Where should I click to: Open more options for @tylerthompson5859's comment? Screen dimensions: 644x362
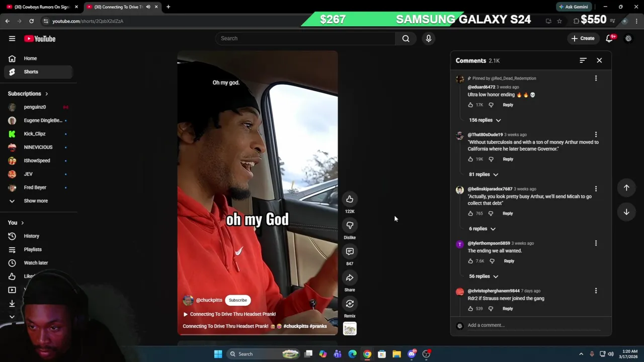[x=596, y=243]
